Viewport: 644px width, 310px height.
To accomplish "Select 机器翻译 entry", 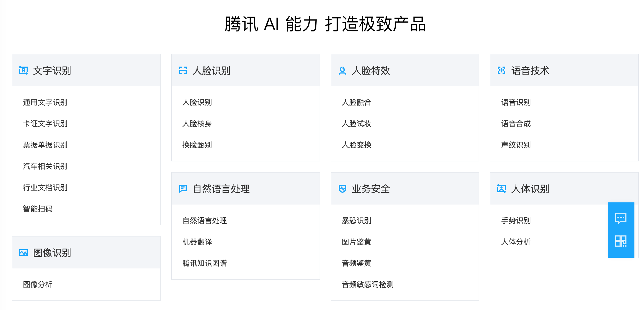I will pos(197,242).
